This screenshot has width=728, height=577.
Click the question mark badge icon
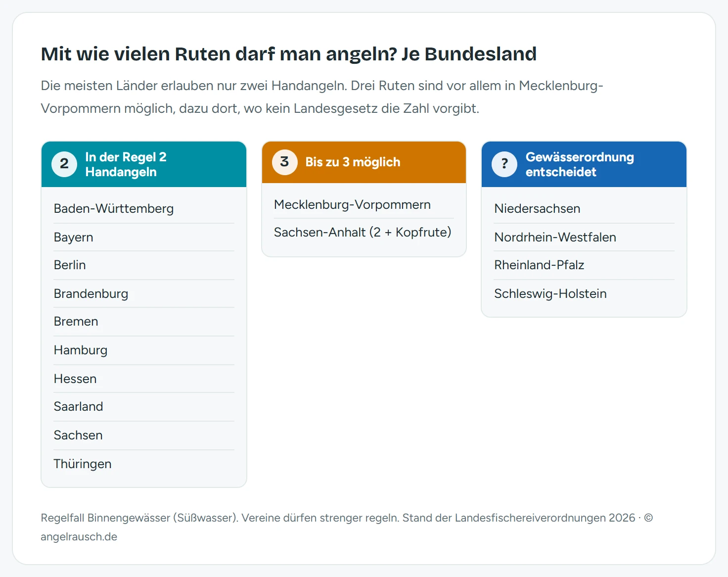(x=504, y=164)
